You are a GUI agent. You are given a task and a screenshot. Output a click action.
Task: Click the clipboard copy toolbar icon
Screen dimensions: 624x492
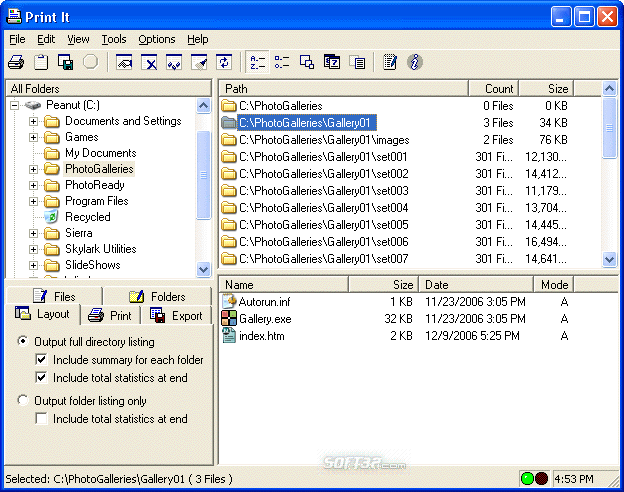point(41,62)
